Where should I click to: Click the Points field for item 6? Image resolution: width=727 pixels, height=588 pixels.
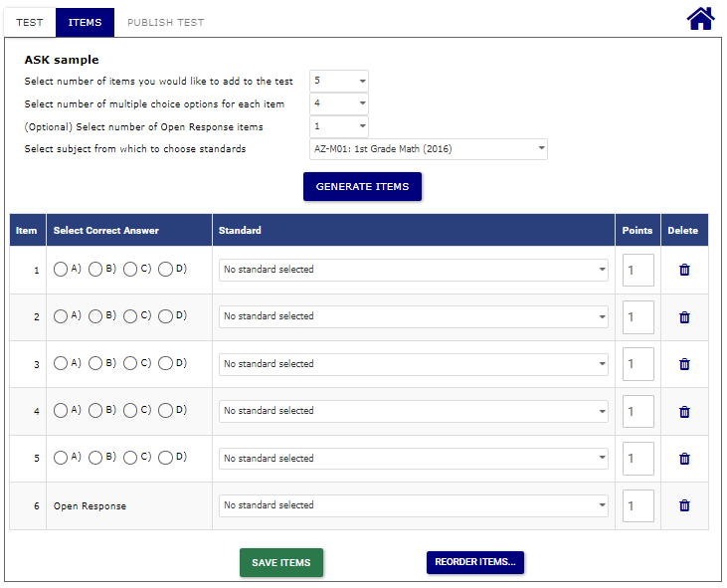pos(637,505)
